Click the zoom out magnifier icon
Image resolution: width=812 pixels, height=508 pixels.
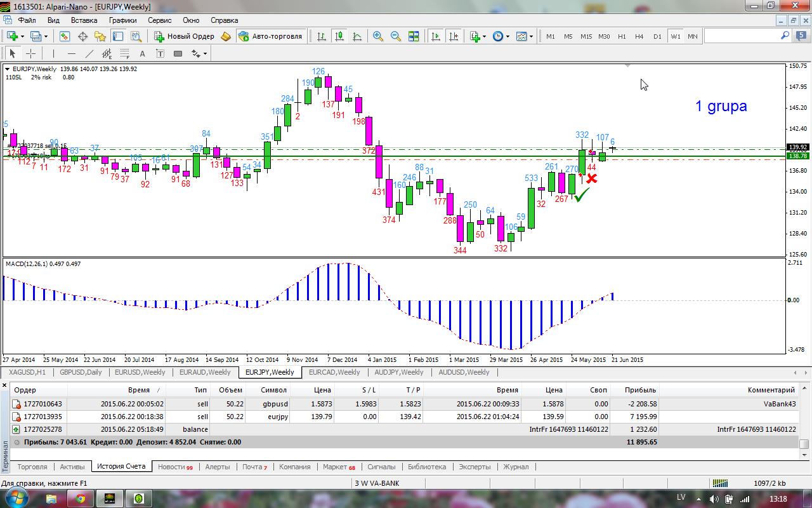pos(396,36)
